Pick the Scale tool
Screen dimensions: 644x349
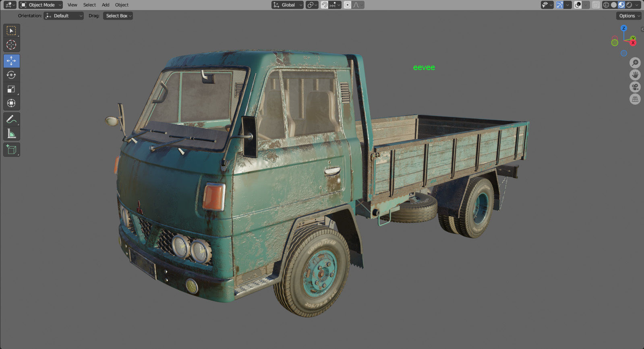[11, 89]
